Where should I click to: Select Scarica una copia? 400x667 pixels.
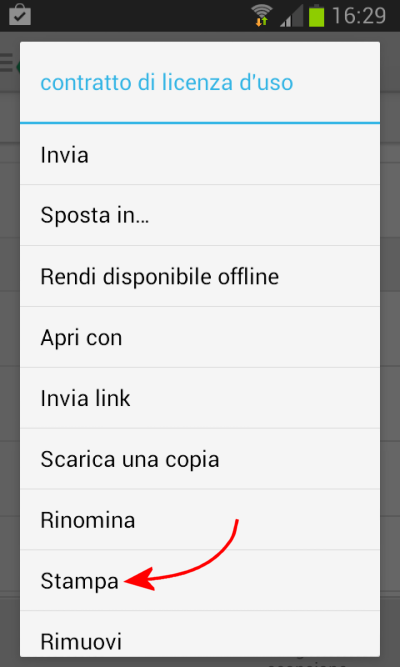(200, 459)
